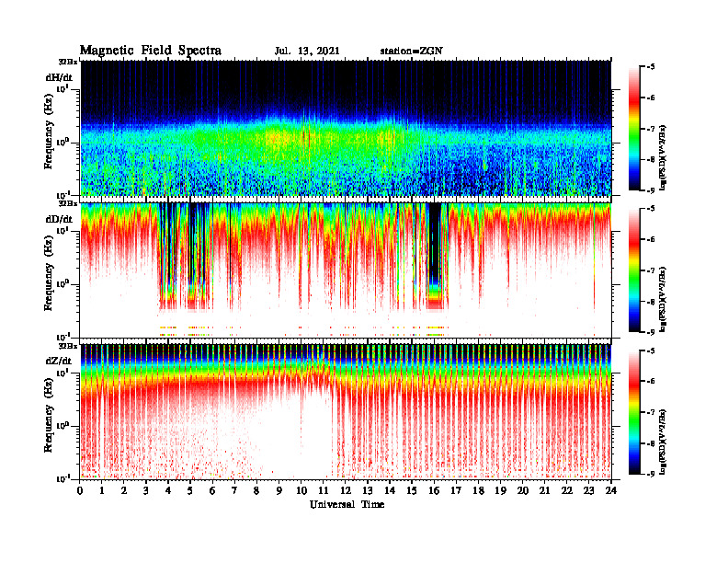The width and height of the screenshot is (728, 563).
Task: Click the "dH/dt" panel label
Action: point(59,77)
